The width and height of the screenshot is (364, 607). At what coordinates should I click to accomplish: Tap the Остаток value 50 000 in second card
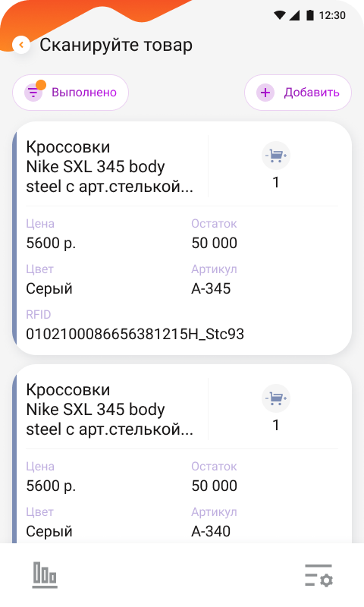[x=215, y=486]
